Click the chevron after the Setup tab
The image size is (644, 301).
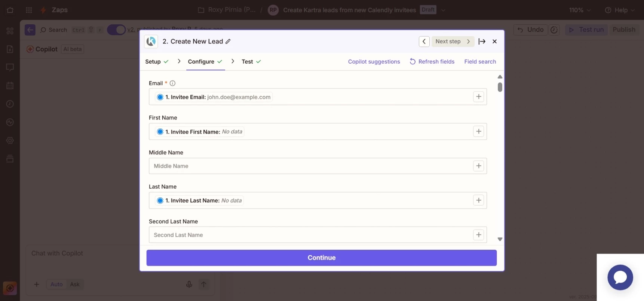coord(179,61)
